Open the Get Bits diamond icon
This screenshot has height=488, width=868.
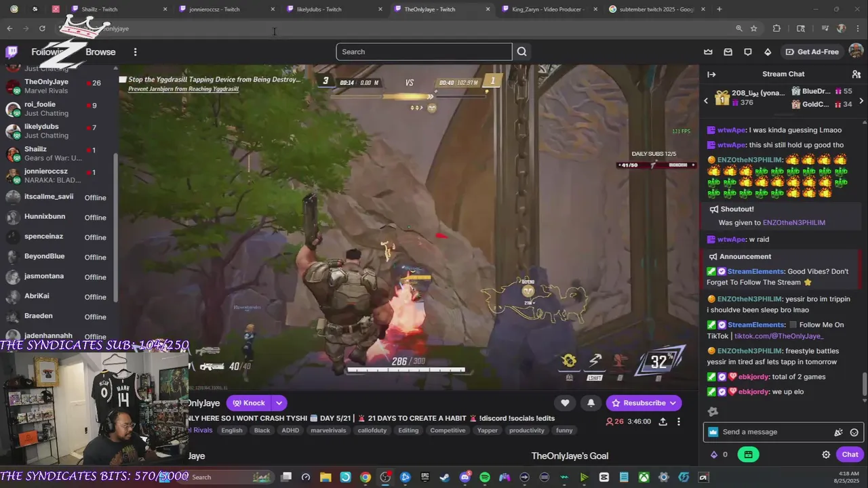pos(768,52)
